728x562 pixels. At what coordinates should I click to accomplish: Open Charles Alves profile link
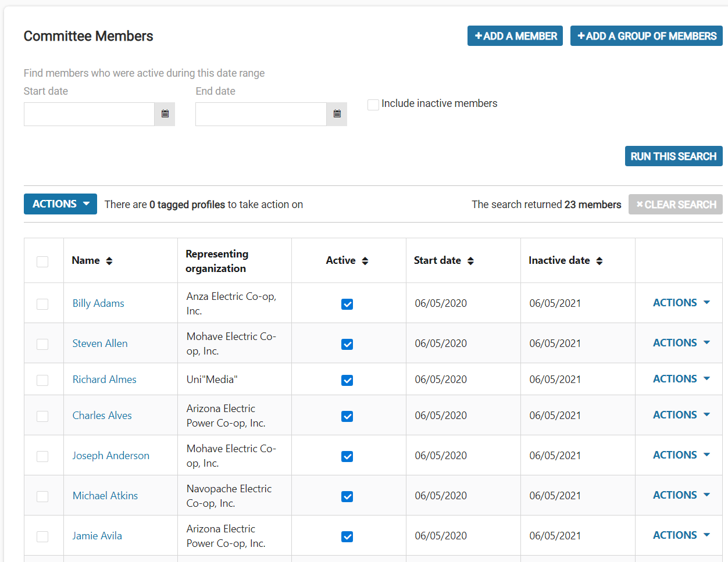coord(102,416)
